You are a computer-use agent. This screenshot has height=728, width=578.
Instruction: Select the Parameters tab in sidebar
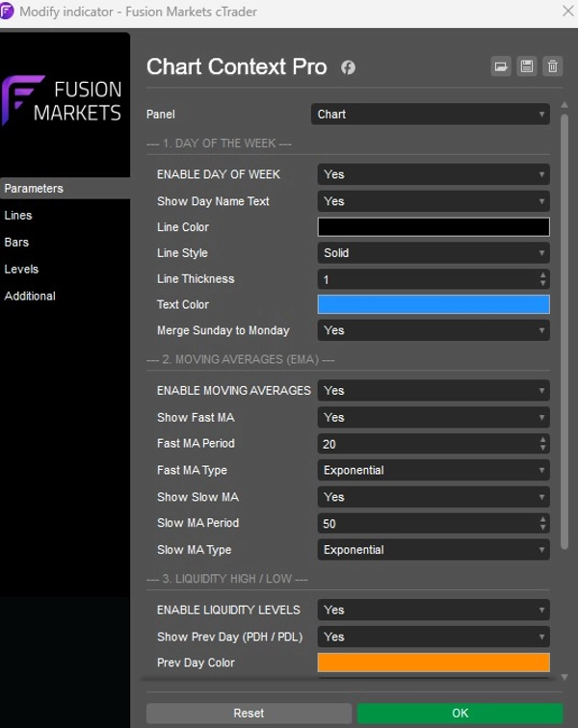pos(66,189)
